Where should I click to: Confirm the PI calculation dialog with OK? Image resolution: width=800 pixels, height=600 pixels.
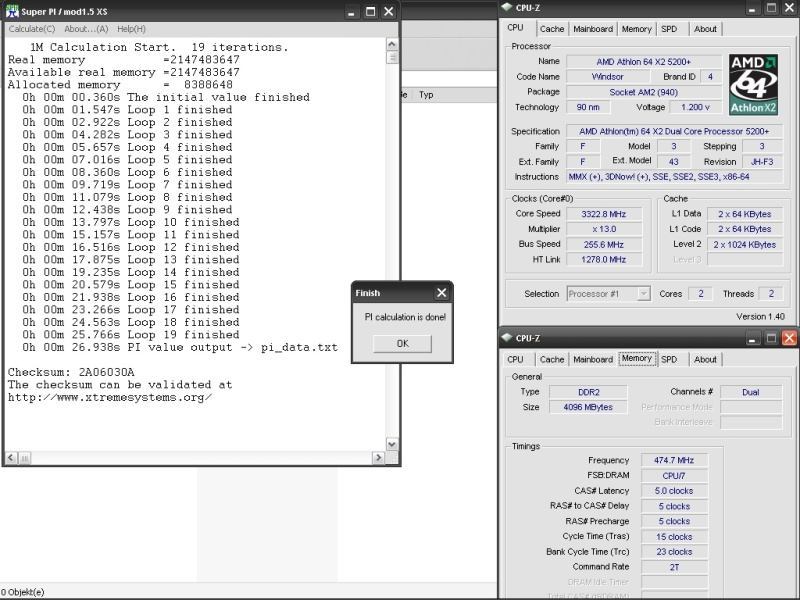402,343
